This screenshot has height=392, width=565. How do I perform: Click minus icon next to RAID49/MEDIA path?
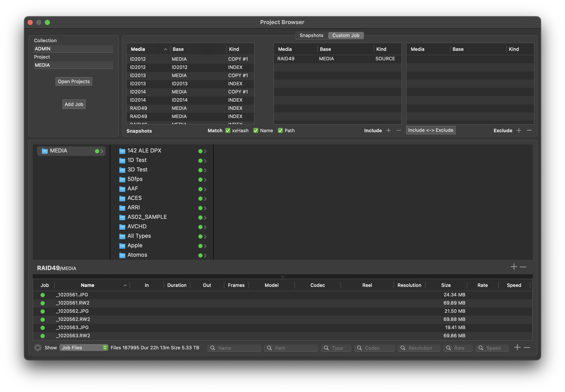point(523,267)
